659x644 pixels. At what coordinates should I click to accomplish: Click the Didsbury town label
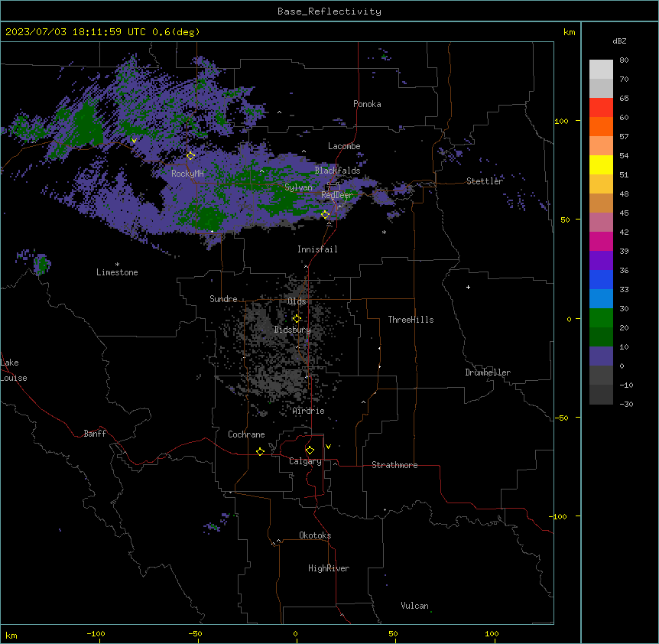pyautogui.click(x=292, y=330)
